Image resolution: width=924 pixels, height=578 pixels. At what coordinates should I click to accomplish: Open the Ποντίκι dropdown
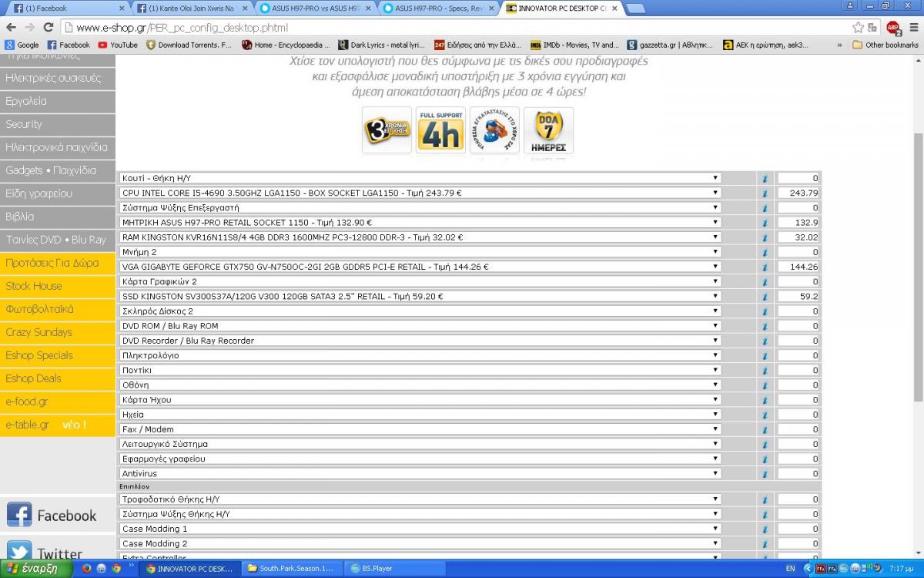(420, 370)
